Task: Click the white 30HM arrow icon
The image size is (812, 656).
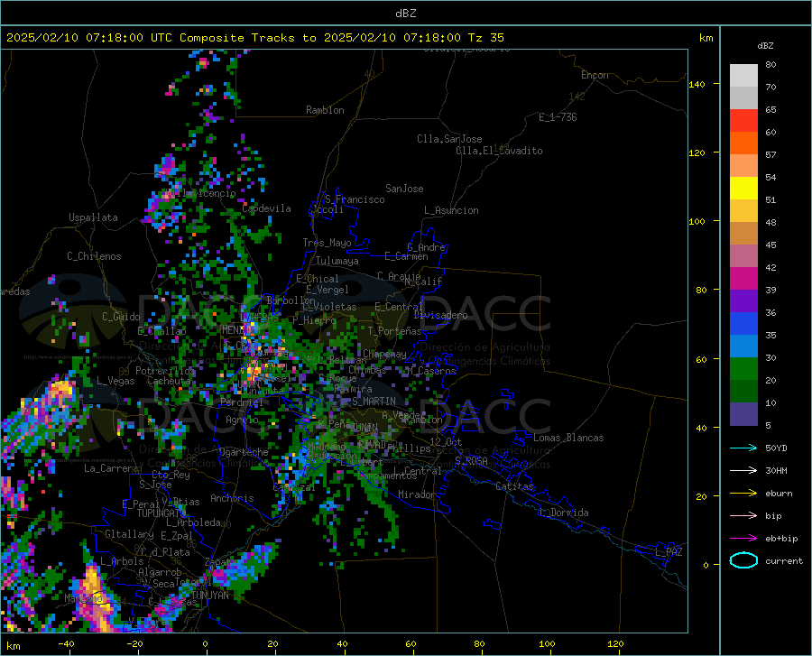Action: [743, 471]
